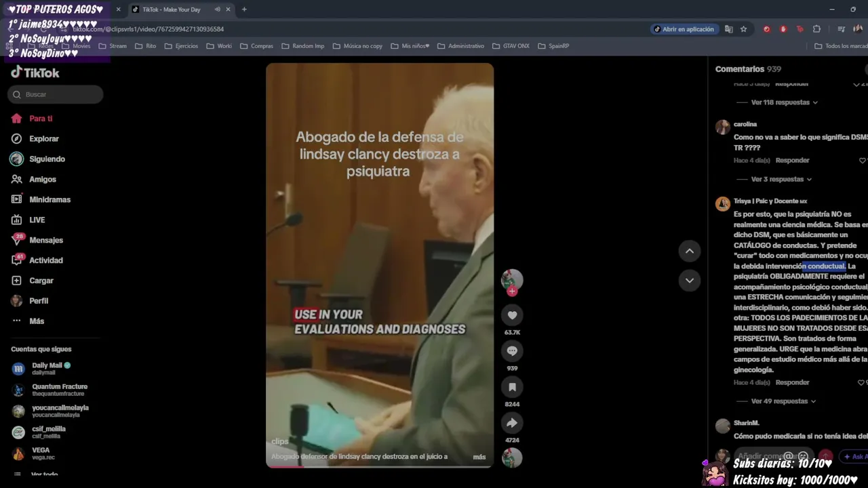The width and height of the screenshot is (868, 488).
Task: Reply to Trisya's comment
Action: click(x=792, y=383)
